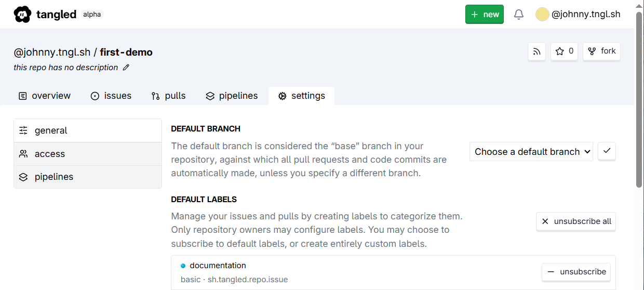Click the tangled wordmark in the header
Viewport: 644px width, 290px height.
[x=56, y=15]
